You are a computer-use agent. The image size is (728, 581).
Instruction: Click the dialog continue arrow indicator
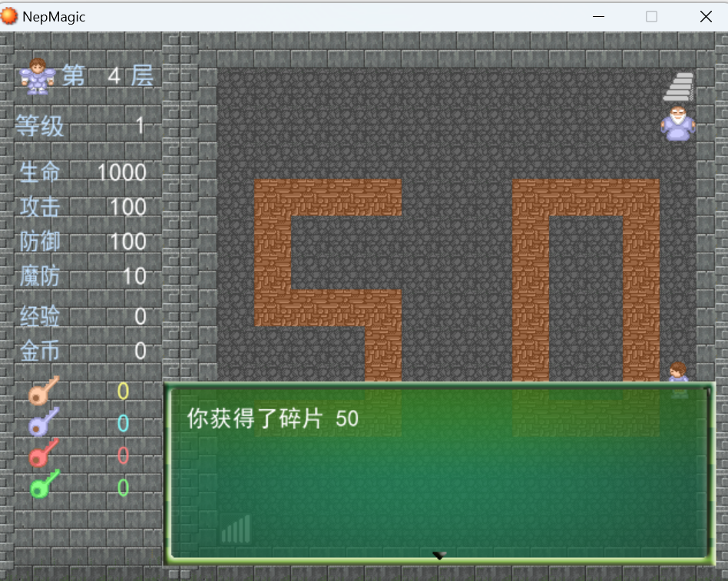click(x=439, y=555)
